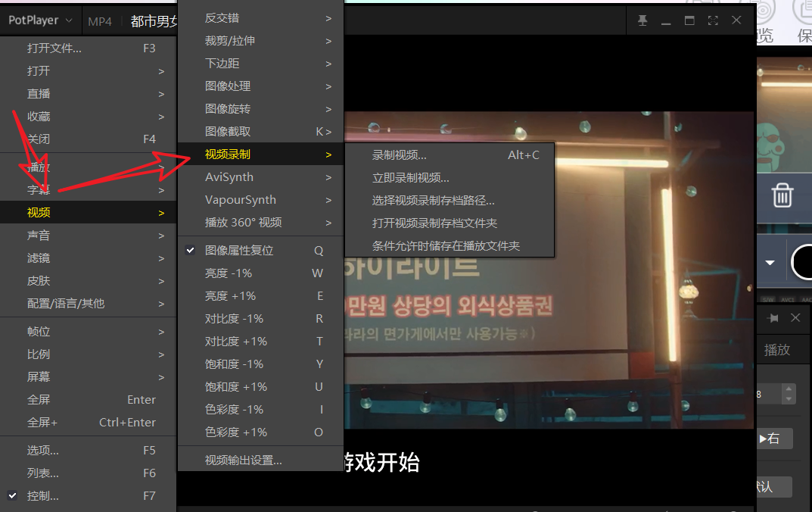Increase value with the spinner up arrow
The height and width of the screenshot is (512, 812).
(789, 389)
